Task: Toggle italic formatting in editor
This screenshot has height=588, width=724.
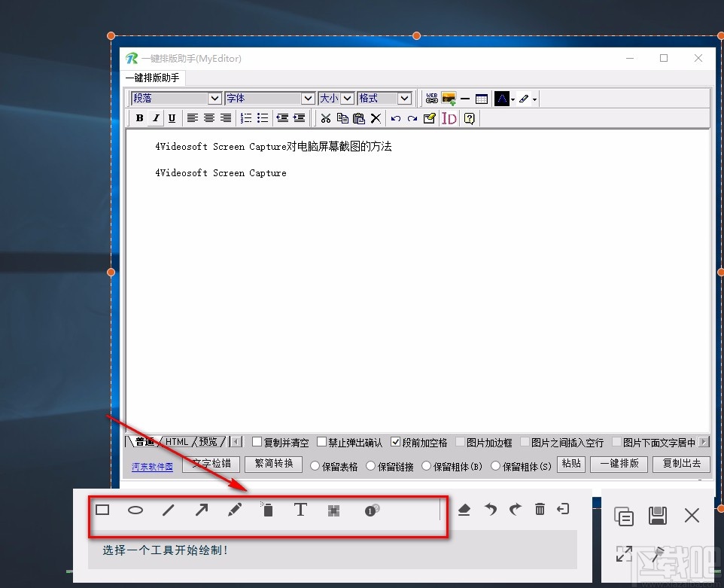Action: 156,118
